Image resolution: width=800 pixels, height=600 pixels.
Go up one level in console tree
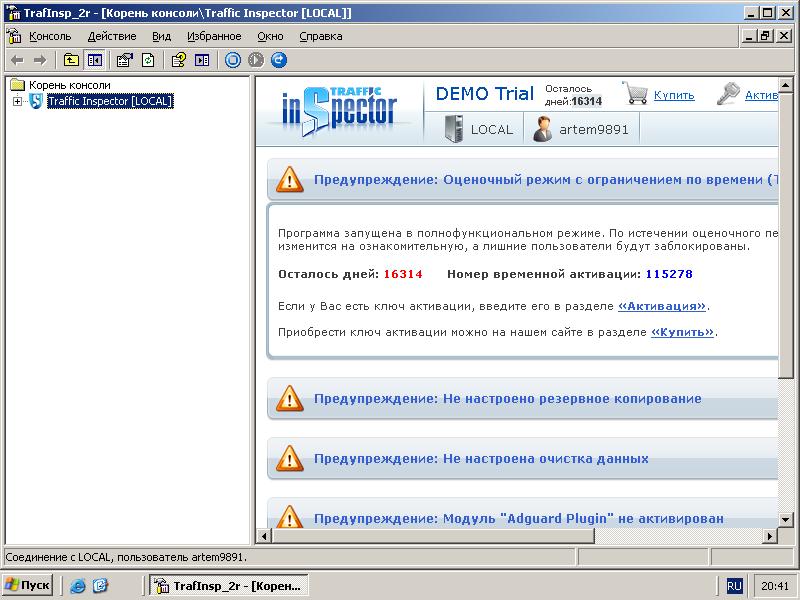[71, 60]
